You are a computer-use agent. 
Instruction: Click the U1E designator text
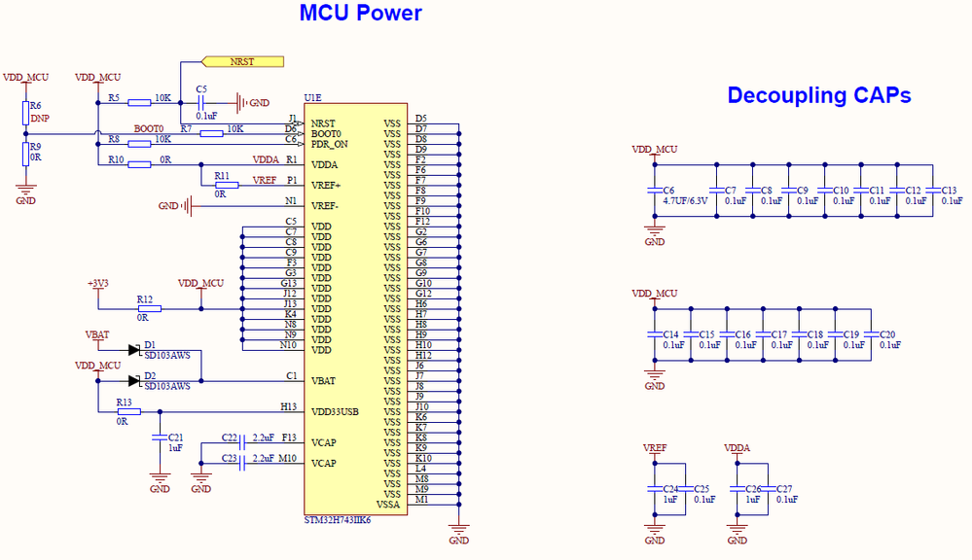click(312, 98)
